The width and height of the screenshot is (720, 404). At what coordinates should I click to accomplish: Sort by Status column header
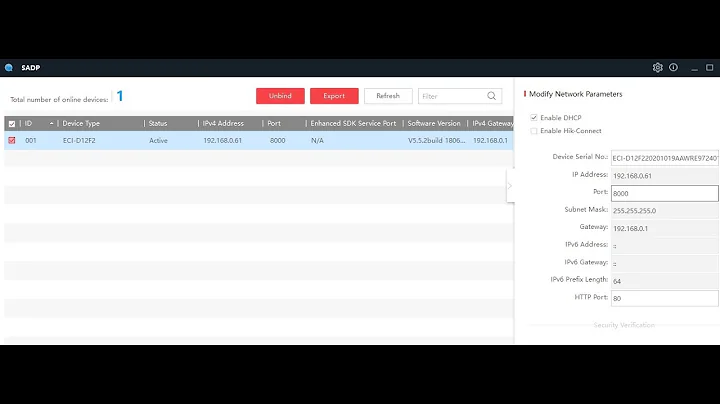pos(158,123)
